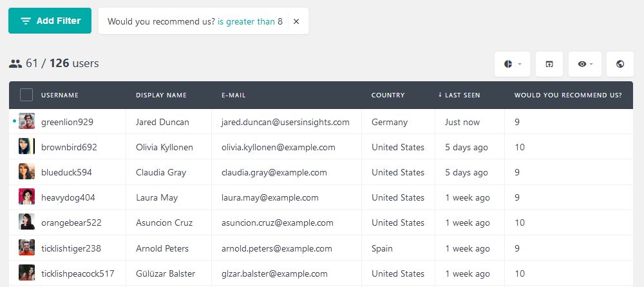Toggle the select all users checkbox
This screenshot has height=287, width=644.
click(26, 95)
